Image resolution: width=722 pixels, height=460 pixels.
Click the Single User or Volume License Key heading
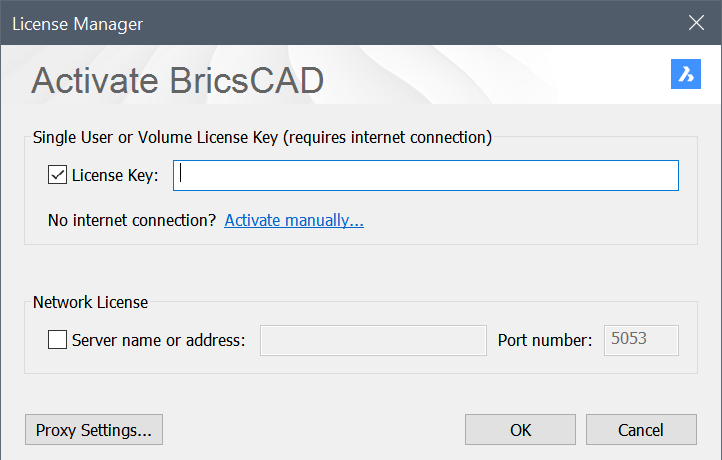pyautogui.click(x=262, y=137)
